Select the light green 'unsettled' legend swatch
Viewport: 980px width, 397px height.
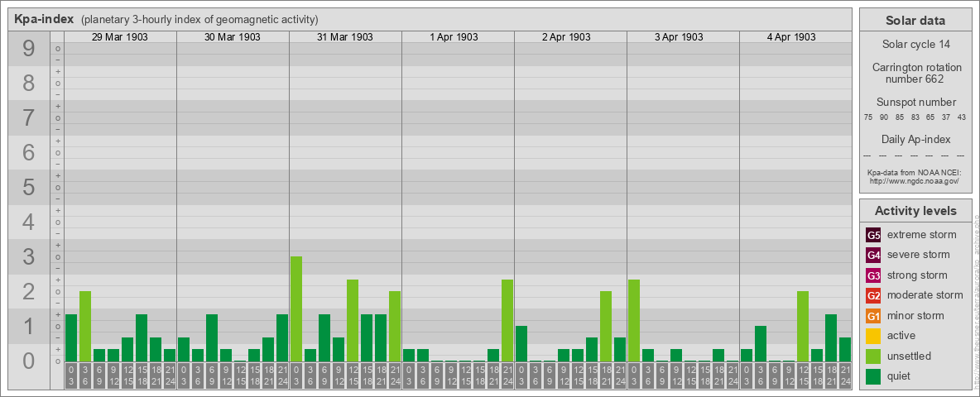[873, 356]
